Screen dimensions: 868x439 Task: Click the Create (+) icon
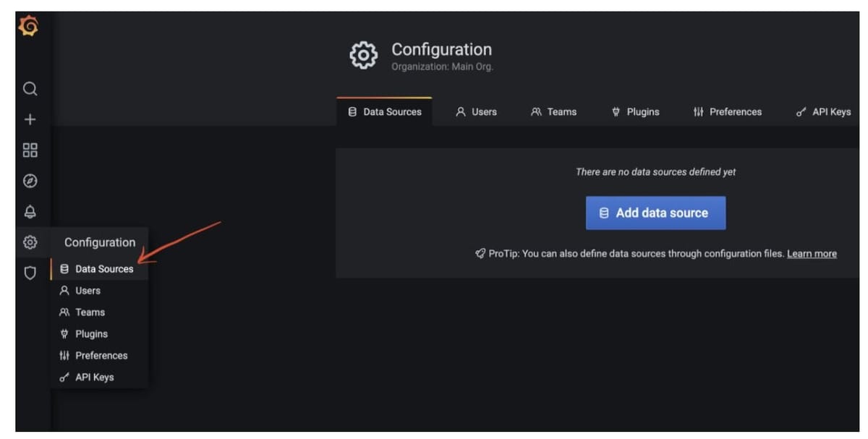click(30, 119)
